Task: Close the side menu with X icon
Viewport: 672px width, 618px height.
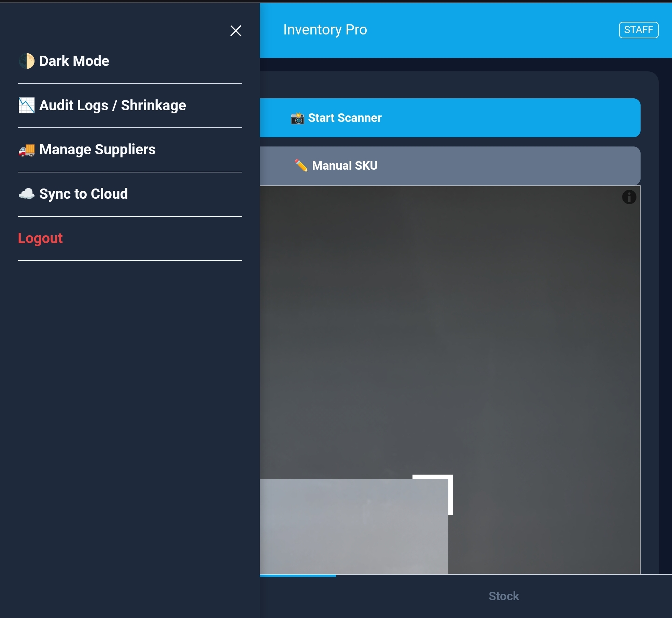Action: (236, 31)
